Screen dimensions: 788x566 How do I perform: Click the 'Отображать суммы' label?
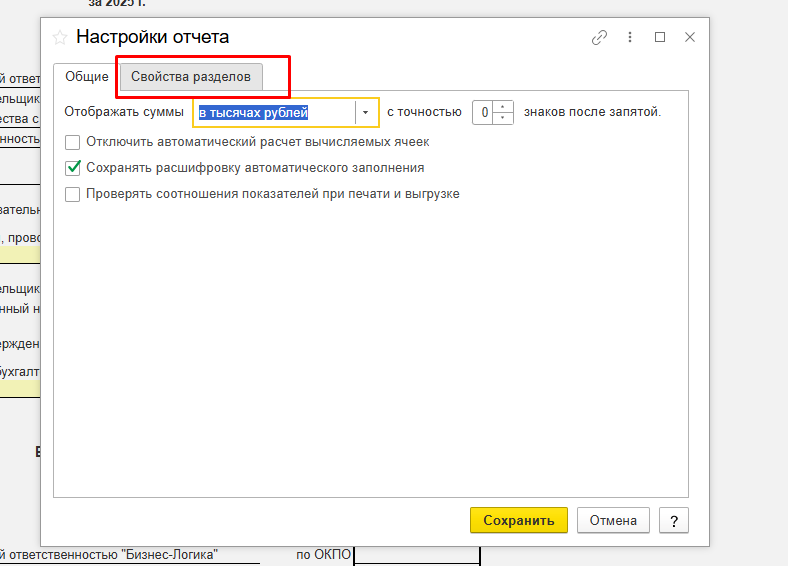(124, 112)
